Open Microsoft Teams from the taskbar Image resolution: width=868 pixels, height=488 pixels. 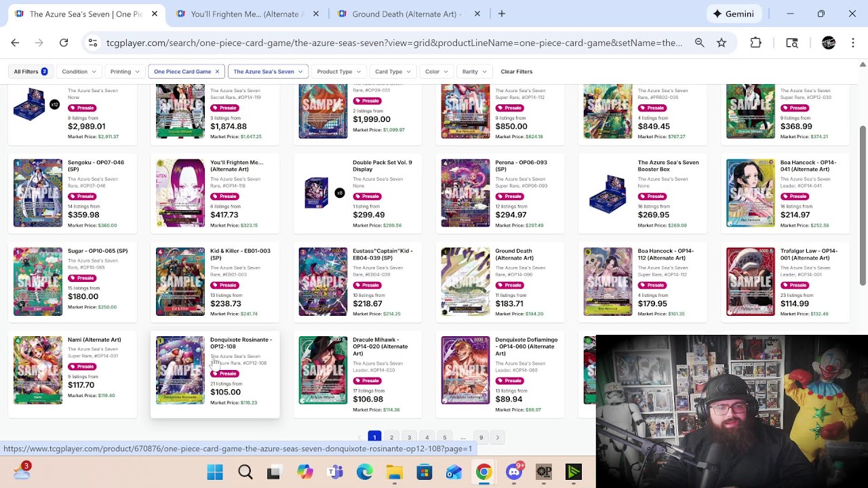[334, 472]
